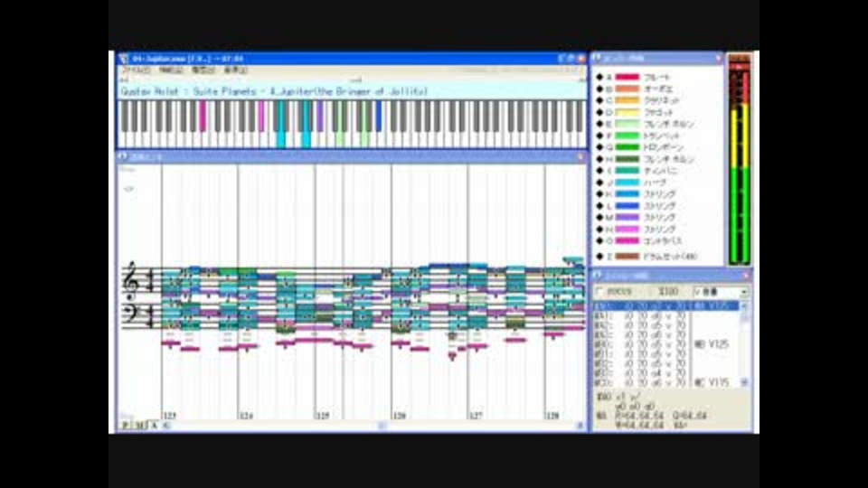
Task: Click the song title text Gustav Holst Suite Planets
Action: (274, 91)
